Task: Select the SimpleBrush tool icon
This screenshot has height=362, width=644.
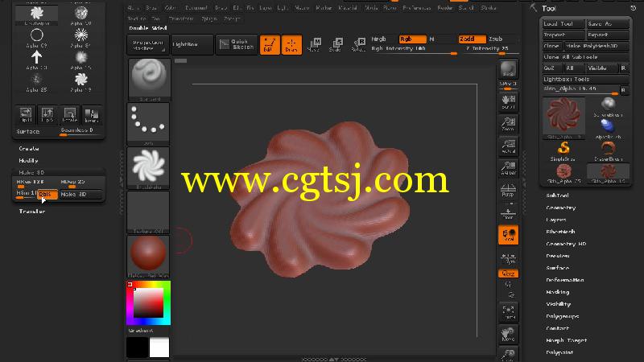Action: point(563,150)
